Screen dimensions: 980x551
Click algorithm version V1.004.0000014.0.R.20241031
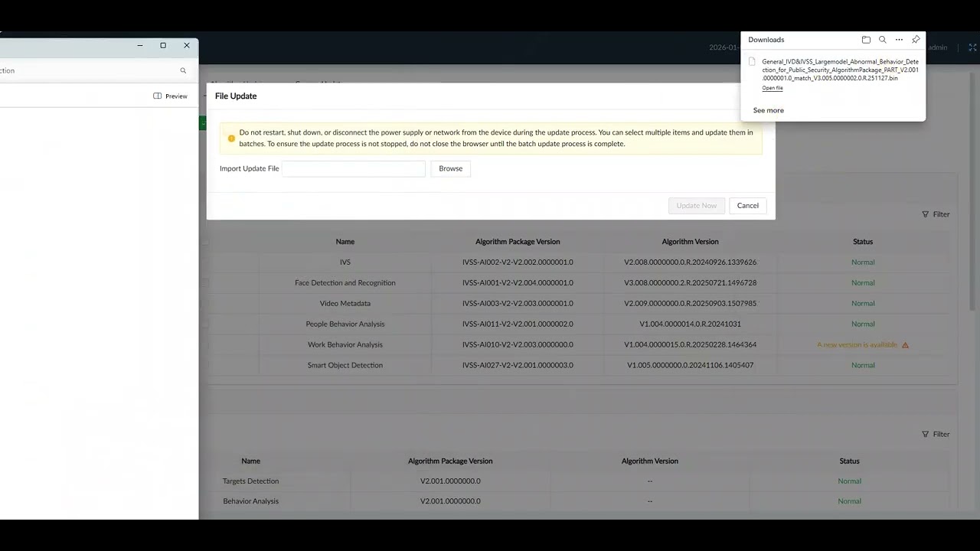click(691, 324)
